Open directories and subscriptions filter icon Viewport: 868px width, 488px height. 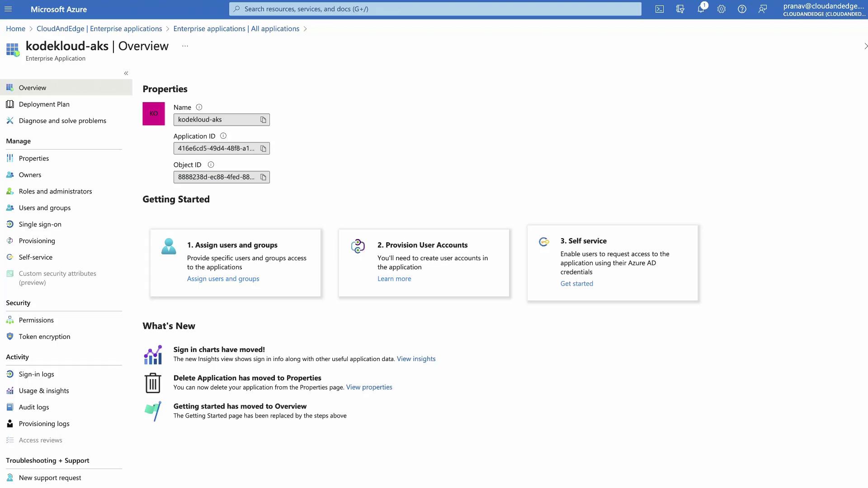[x=680, y=9]
